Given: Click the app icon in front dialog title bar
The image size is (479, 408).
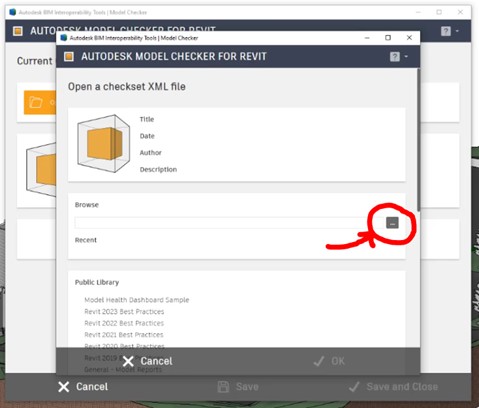Looking at the screenshot, I should (x=64, y=38).
